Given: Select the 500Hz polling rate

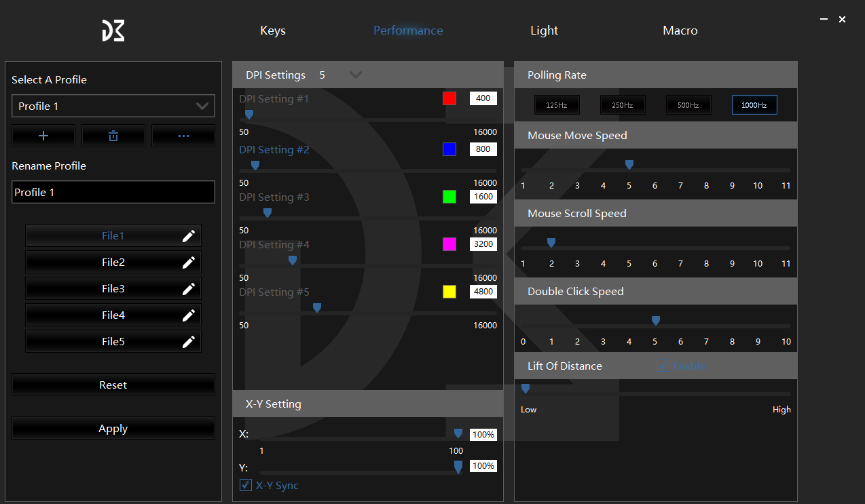Looking at the screenshot, I should pos(688,105).
